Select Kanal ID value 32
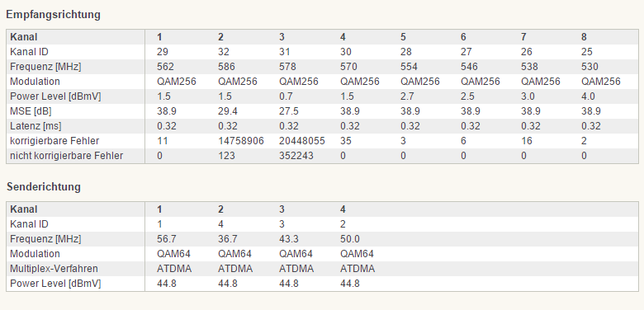 click(224, 52)
